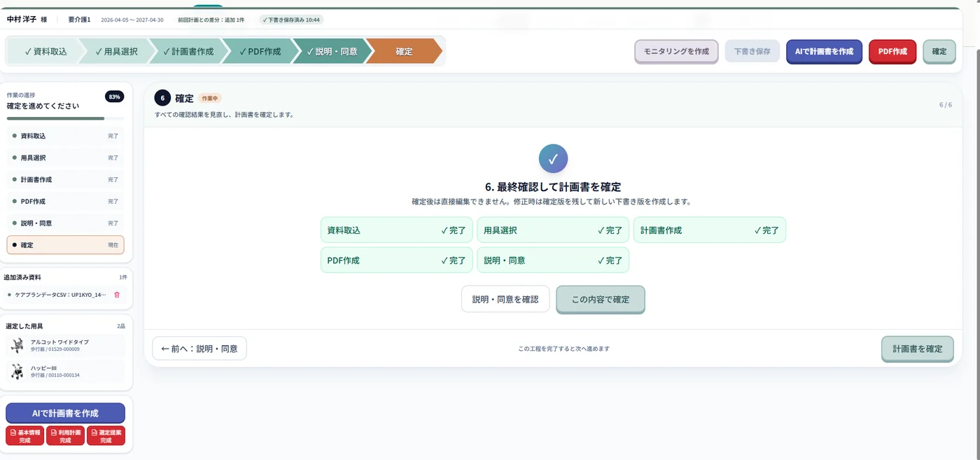Click the 前回計画との差分：追加 1件 text
The height and width of the screenshot is (460, 980).
211,20
